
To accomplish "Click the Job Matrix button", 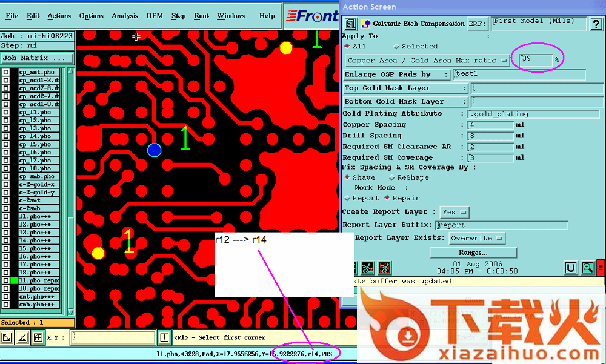I will [x=36, y=58].
